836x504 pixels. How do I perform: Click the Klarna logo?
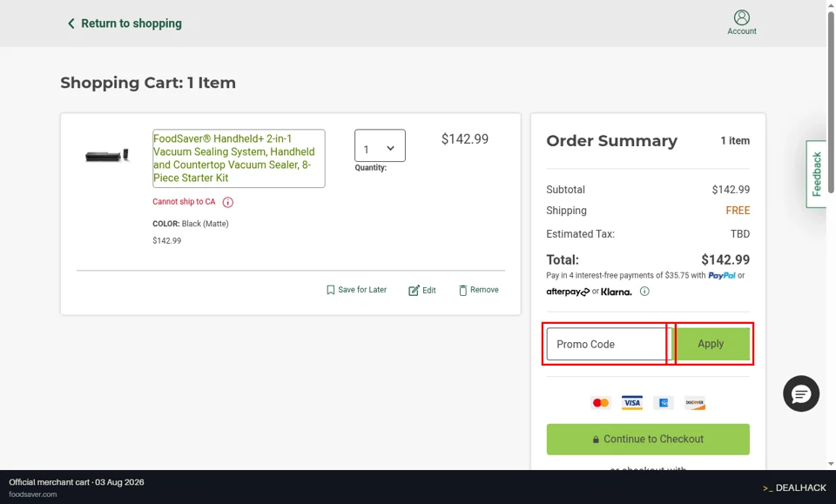(616, 292)
